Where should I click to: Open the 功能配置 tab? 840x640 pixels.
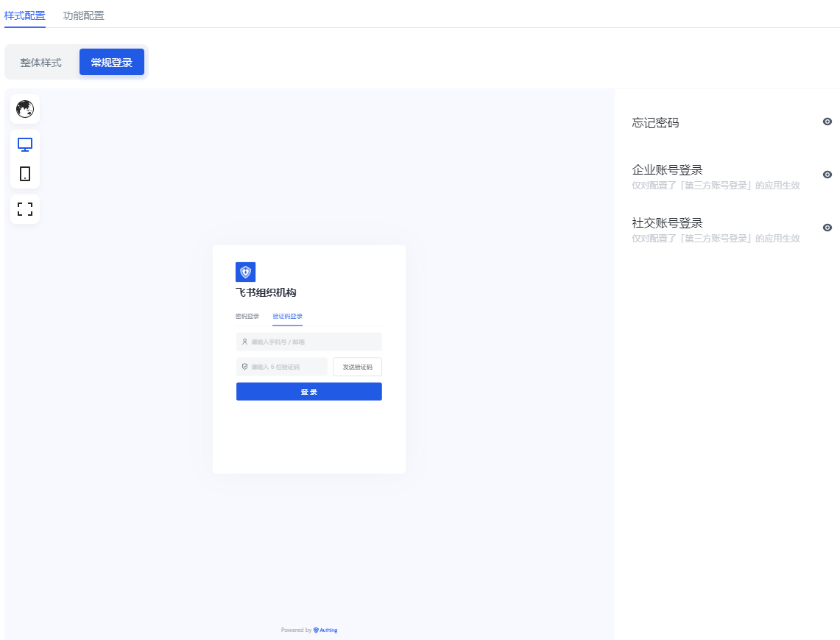pyautogui.click(x=83, y=15)
